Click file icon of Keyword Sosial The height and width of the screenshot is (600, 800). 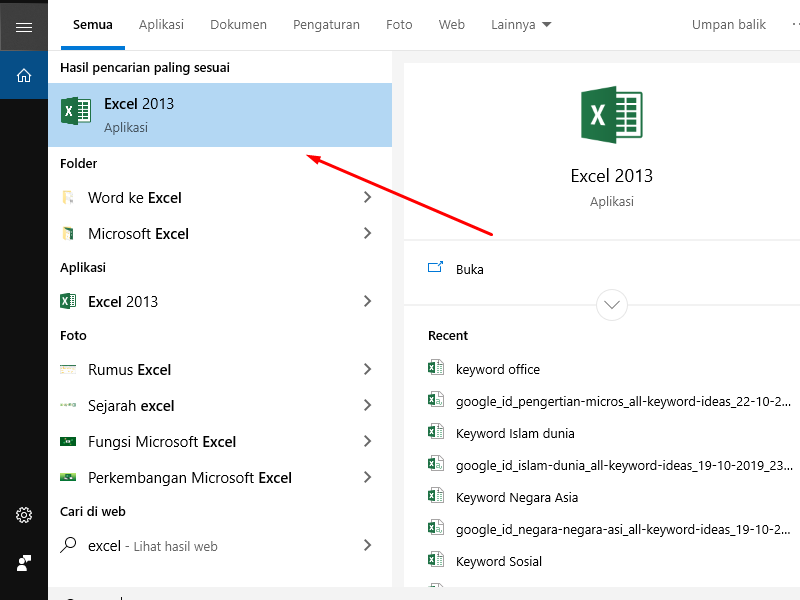point(436,560)
